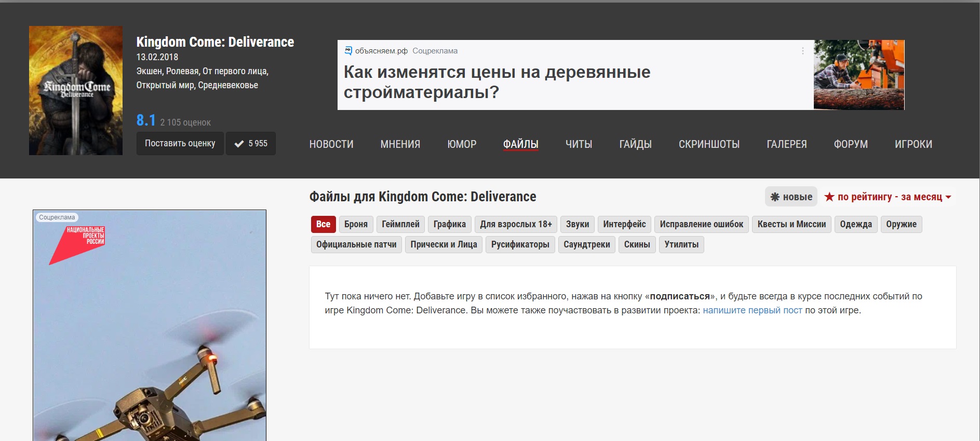Click the three-dot ad options icon

(802, 51)
